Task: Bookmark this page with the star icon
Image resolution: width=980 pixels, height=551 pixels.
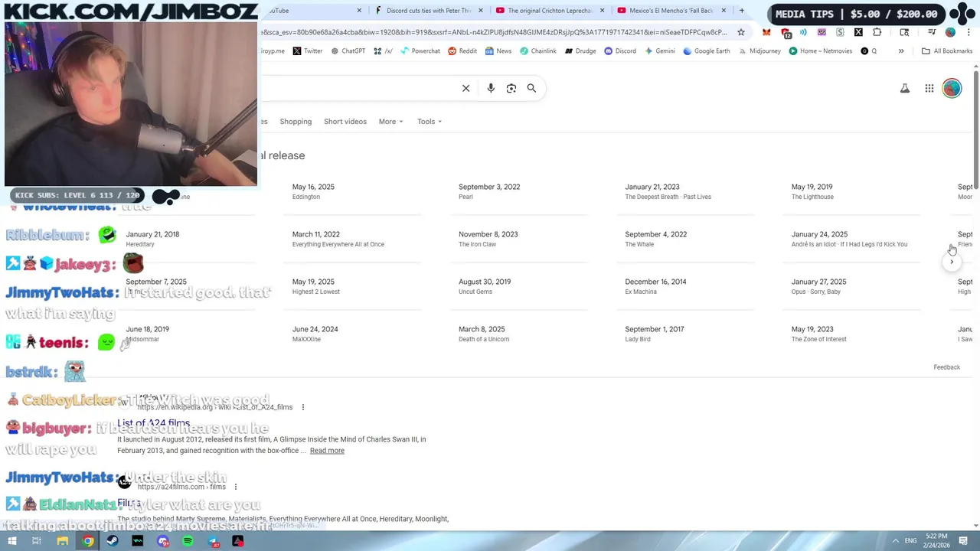Action: tap(741, 32)
